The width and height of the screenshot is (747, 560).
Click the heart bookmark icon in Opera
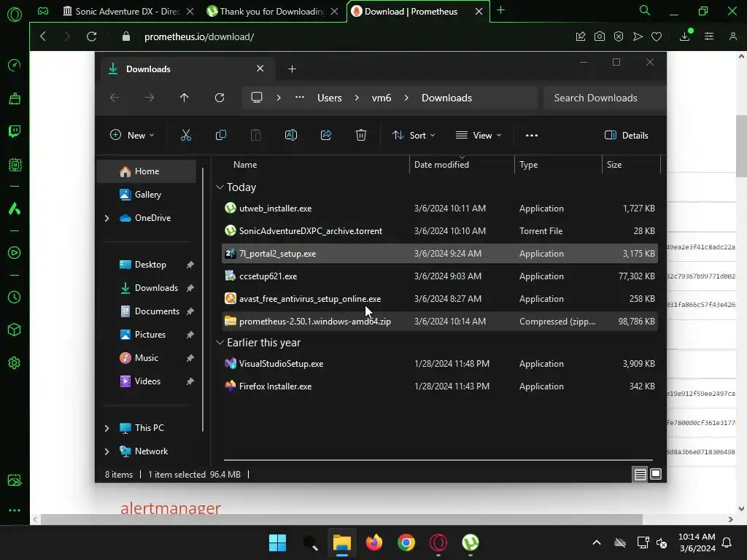[657, 36]
